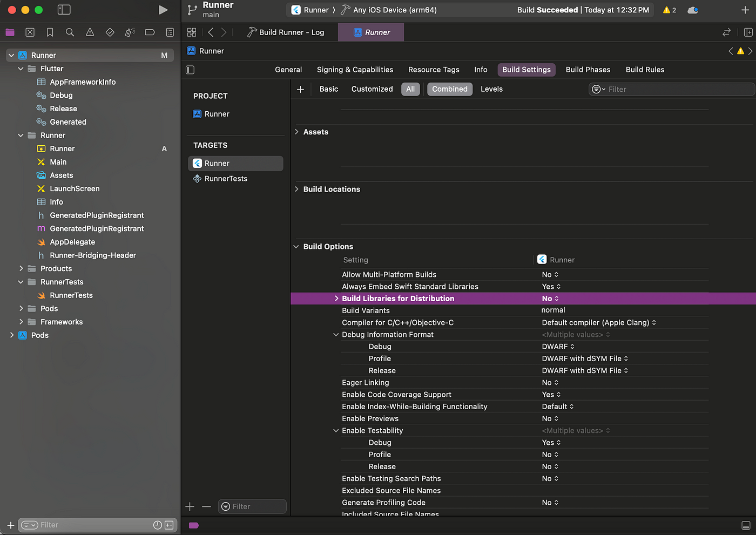The width and height of the screenshot is (756, 535).
Task: Open the Test navigator diamond icon
Action: 110,32
